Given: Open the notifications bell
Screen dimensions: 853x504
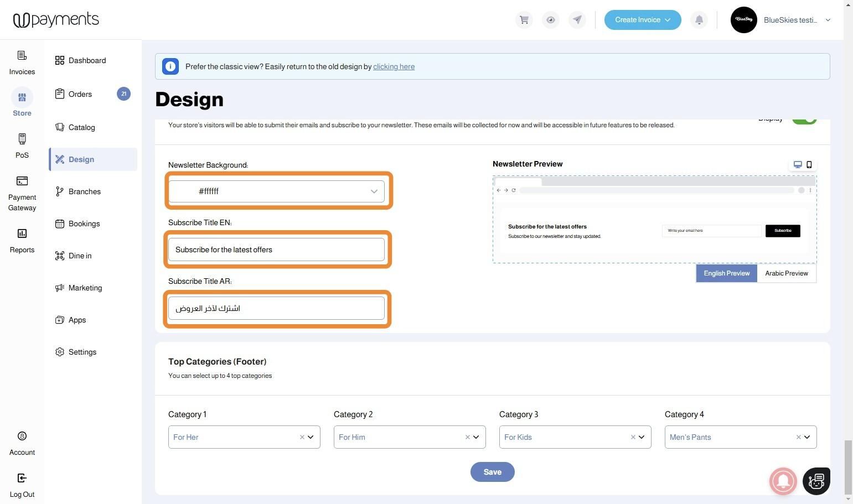Looking at the screenshot, I should click(x=699, y=20).
